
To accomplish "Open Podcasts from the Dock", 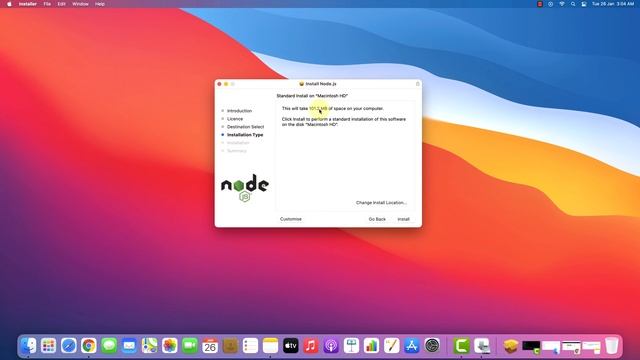I will click(331, 346).
